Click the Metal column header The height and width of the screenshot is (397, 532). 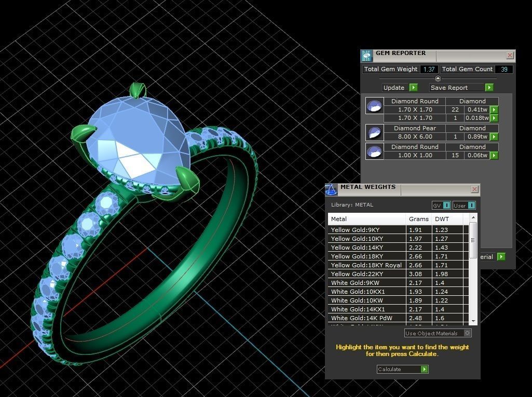pos(367,219)
